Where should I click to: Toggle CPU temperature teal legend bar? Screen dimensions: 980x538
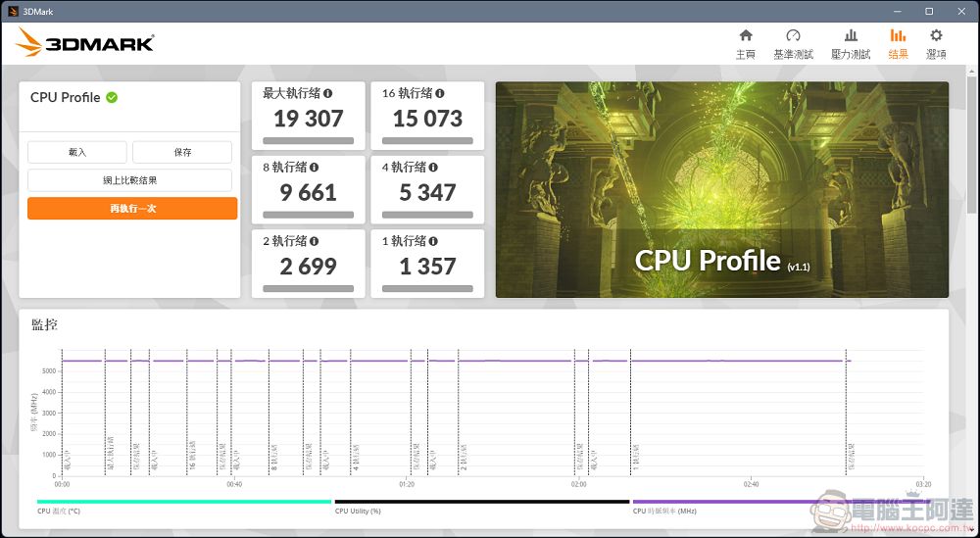(x=184, y=501)
